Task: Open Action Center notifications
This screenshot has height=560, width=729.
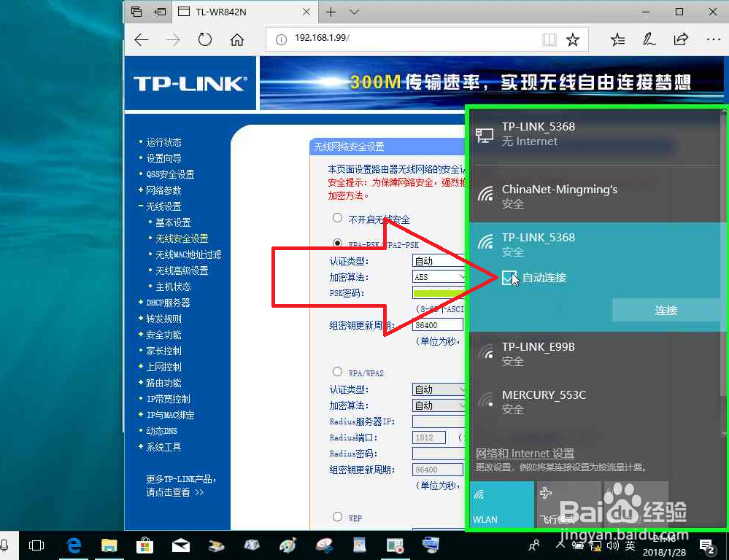Action: 708,547
